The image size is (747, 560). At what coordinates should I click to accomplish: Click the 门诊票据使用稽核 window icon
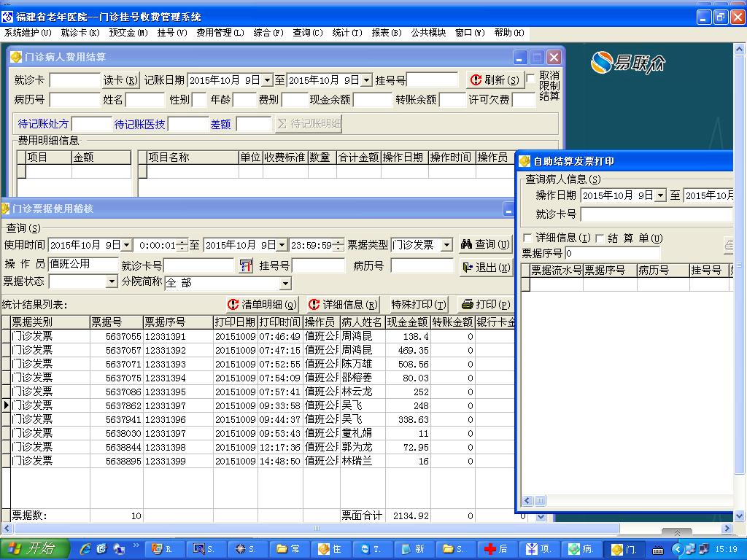pyautogui.click(x=5, y=209)
